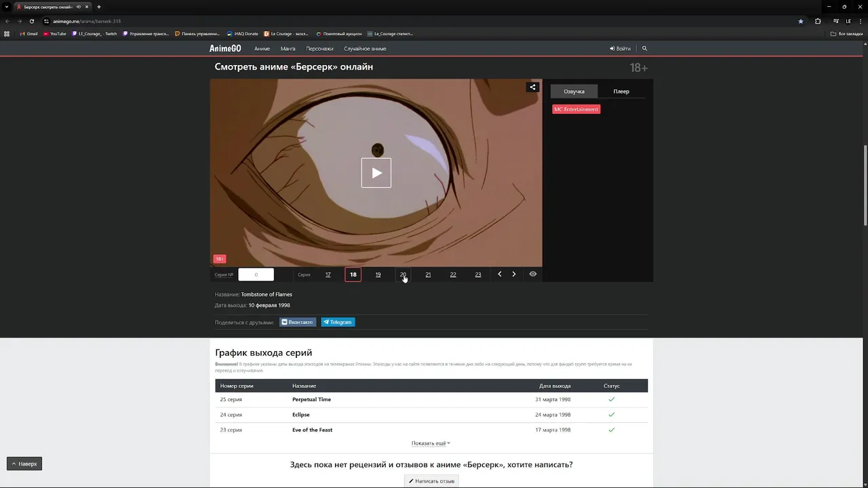This screenshot has height=488, width=868.
Task: Open the Манга menu
Action: (x=288, y=49)
